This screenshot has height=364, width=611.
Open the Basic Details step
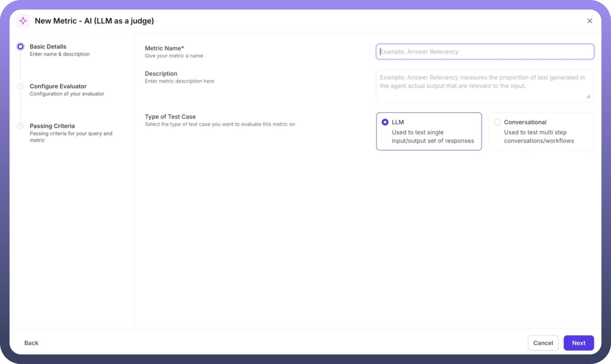click(x=48, y=47)
